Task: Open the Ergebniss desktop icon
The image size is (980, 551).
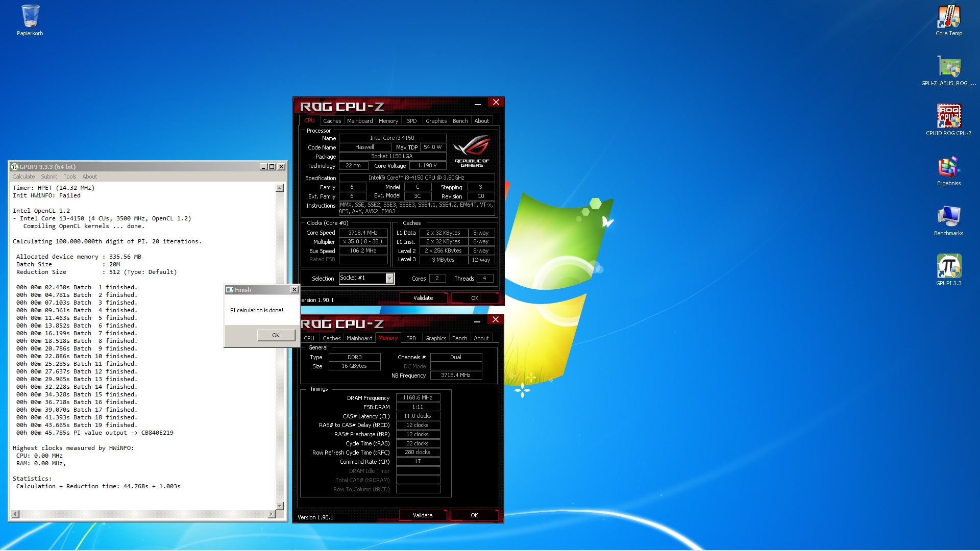Action: point(949,170)
